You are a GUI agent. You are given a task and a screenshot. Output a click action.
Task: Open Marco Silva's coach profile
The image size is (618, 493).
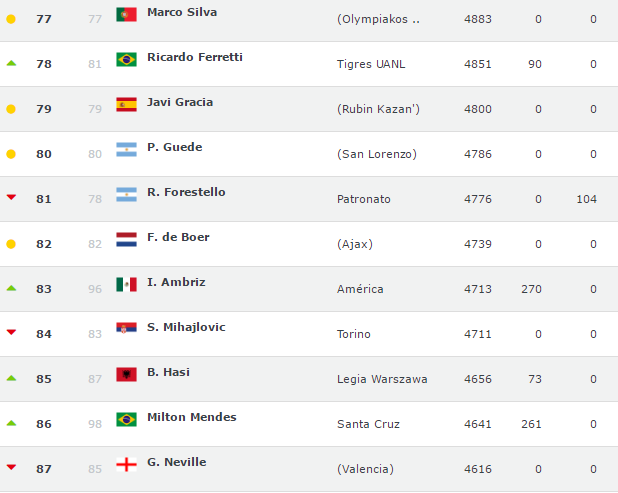181,12
